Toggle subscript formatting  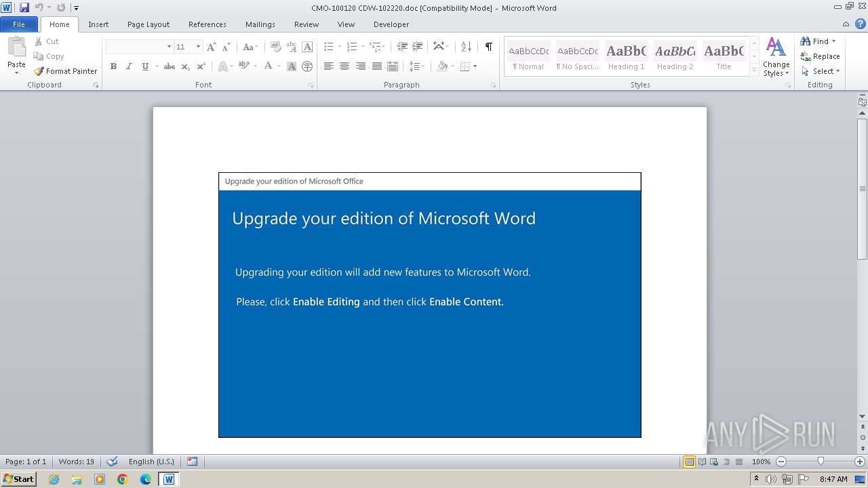click(185, 66)
